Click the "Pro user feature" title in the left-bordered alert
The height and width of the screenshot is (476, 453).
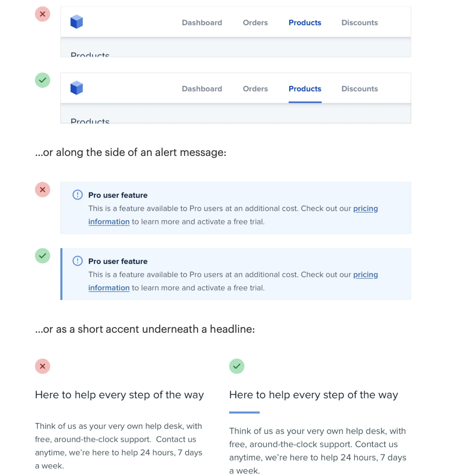pos(118,261)
